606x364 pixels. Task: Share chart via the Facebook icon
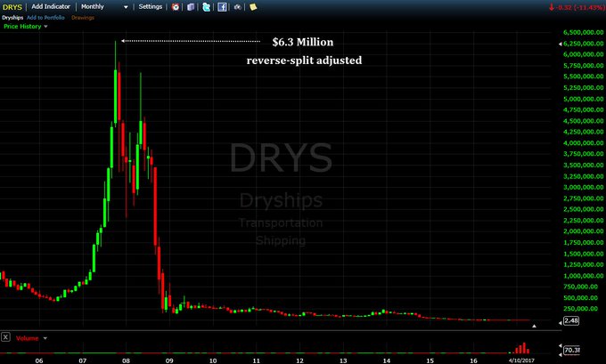click(x=222, y=7)
